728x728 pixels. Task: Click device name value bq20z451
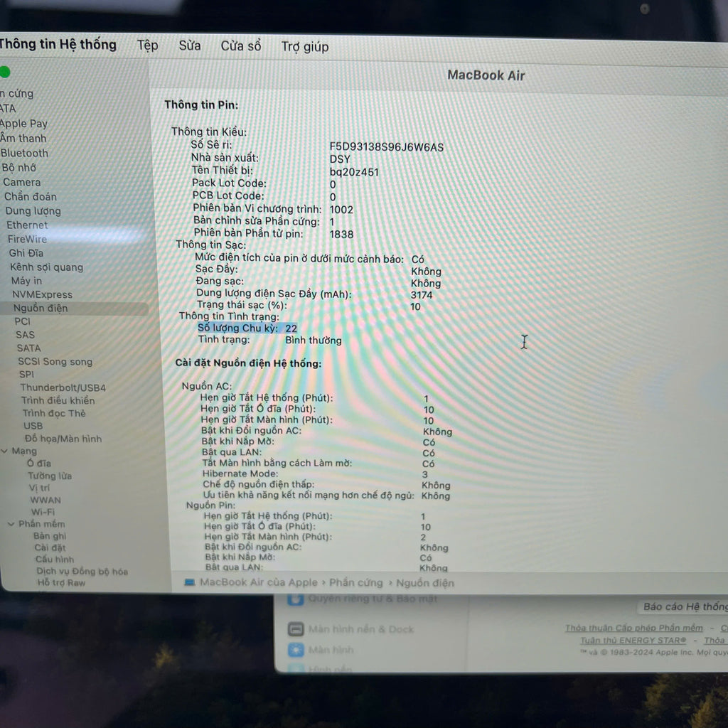[354, 172]
